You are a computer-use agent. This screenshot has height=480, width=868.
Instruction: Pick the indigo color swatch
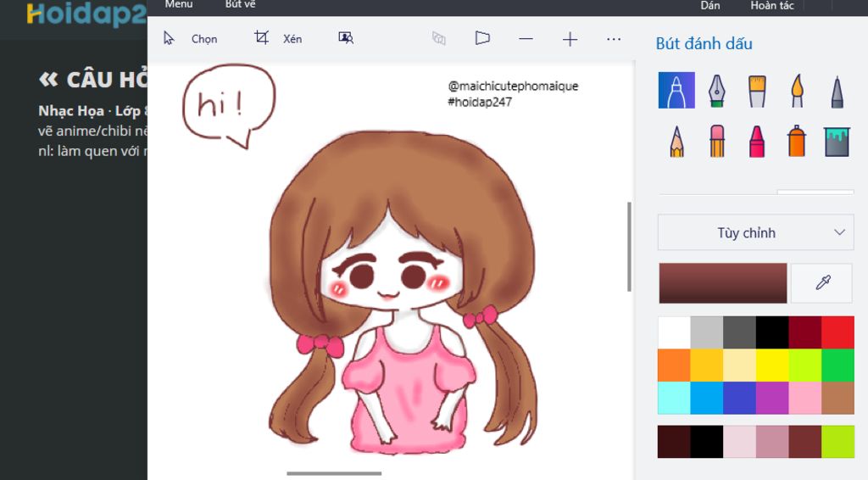[x=739, y=398]
